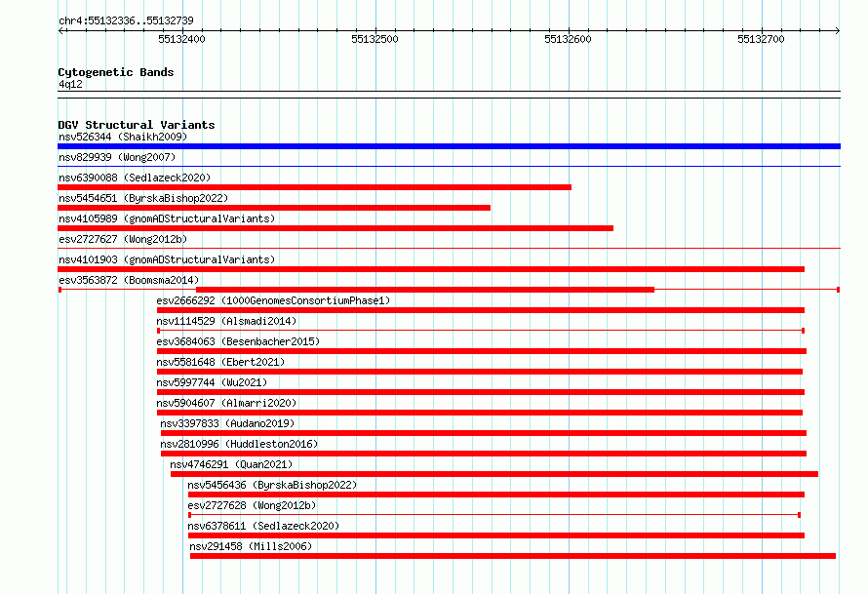Open nsv5454651 (ByrskaBishop2022) label
This screenshot has height=594, width=868.
click(x=143, y=198)
